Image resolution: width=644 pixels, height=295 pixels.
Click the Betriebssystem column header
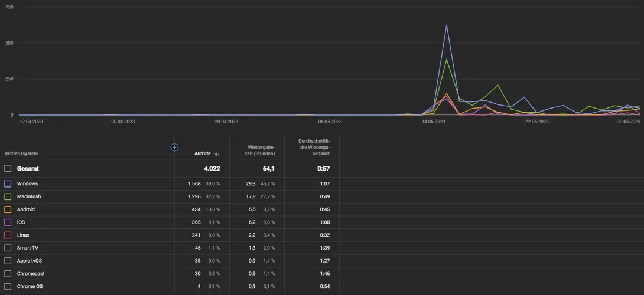click(x=21, y=153)
